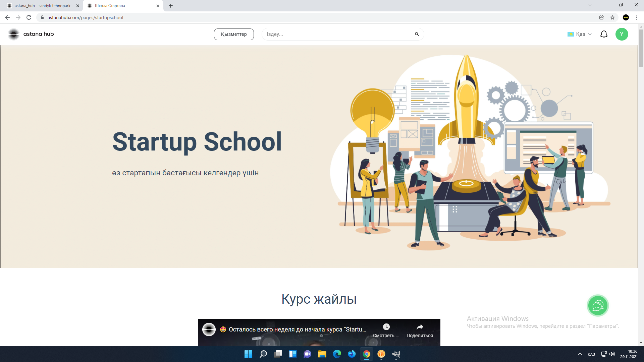Screen dimensions: 644x362
Task: Close the astana_hub - sandyk tehnopark tab
Action: (78, 6)
